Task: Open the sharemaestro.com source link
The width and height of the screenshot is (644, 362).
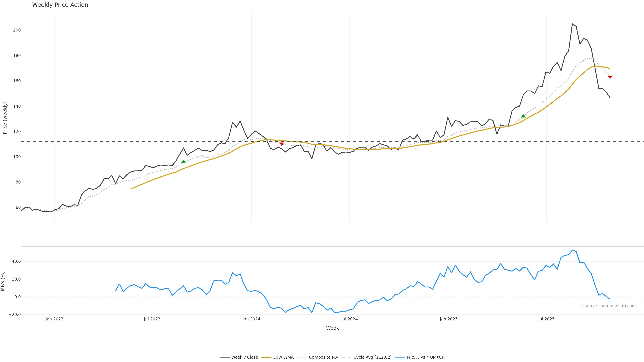Action: pos(609,306)
